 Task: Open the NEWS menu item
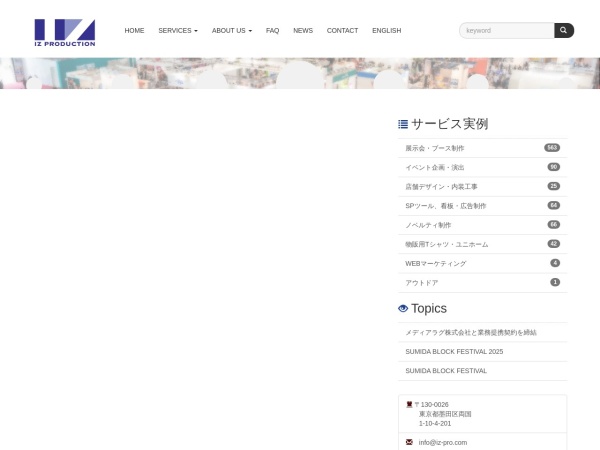pos(303,31)
